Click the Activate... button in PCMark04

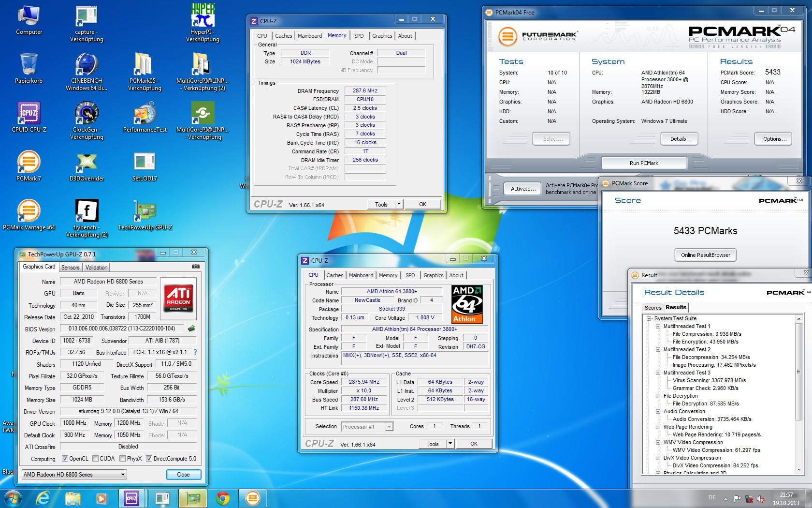click(523, 189)
